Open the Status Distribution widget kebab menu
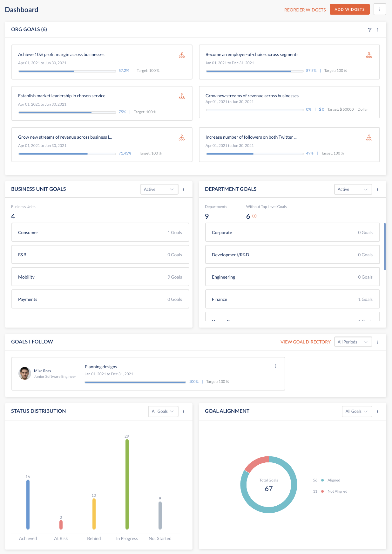The image size is (392, 554). pos(184,412)
